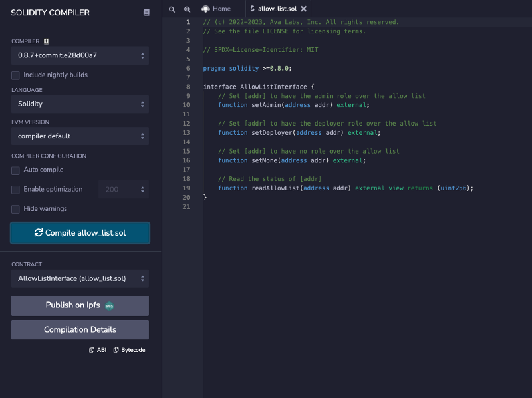
Task: Click the SOLIDITY COMPILER panel title
Action: coord(51,13)
